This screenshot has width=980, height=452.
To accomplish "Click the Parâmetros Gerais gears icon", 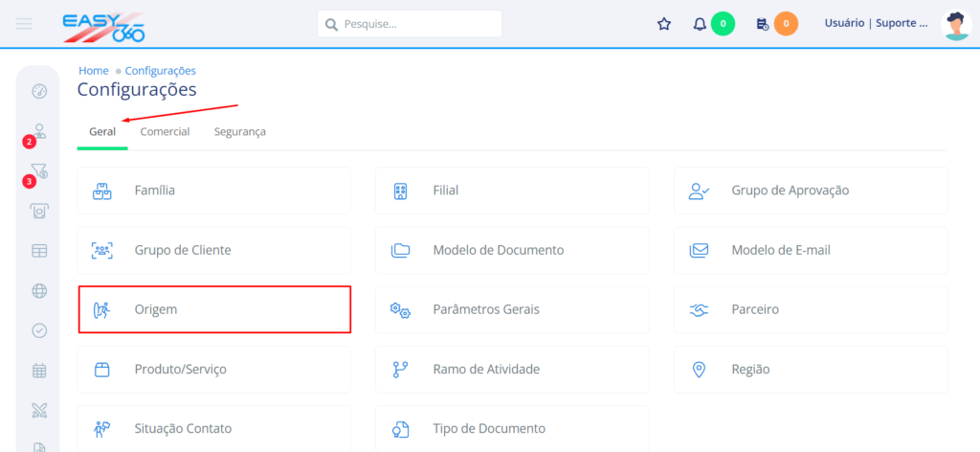I will pyautogui.click(x=400, y=310).
